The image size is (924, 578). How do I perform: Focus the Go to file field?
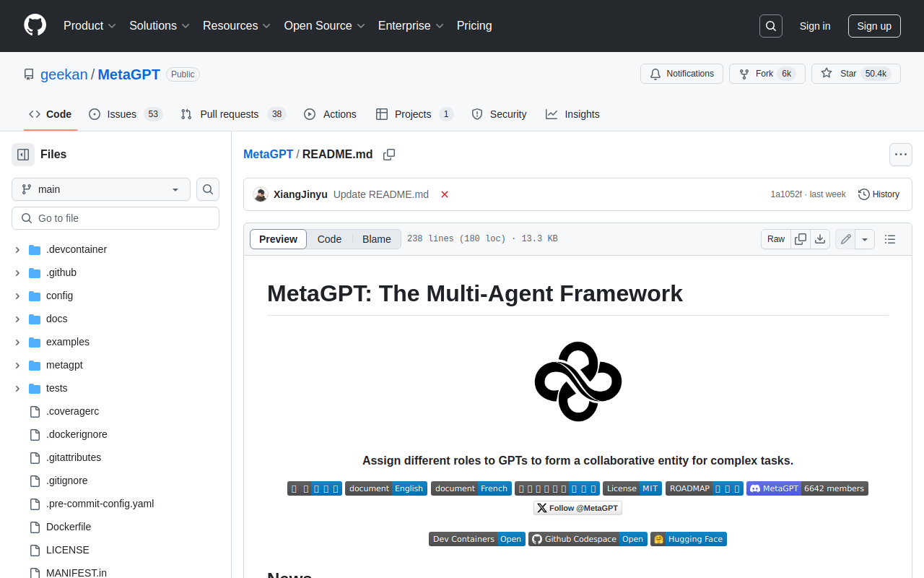click(x=115, y=218)
